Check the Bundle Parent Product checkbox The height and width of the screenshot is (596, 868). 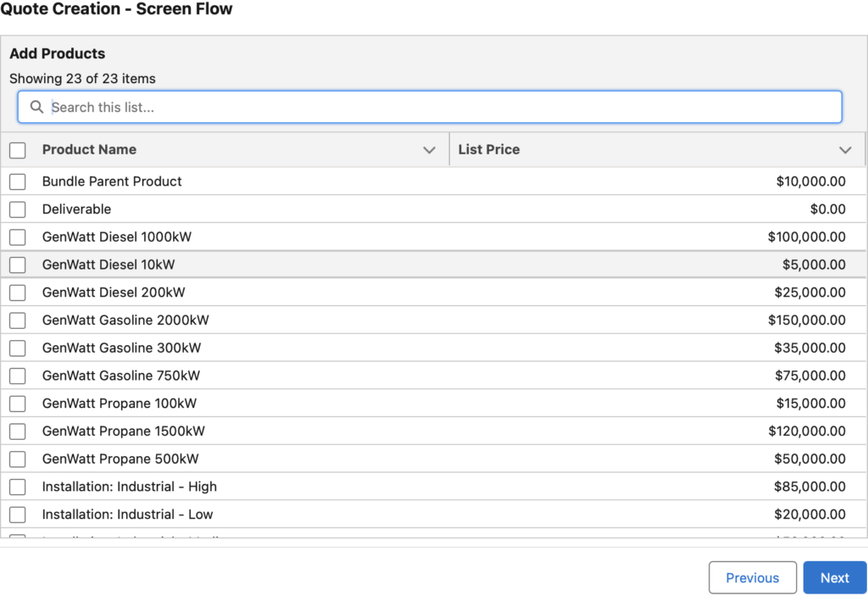(x=17, y=181)
